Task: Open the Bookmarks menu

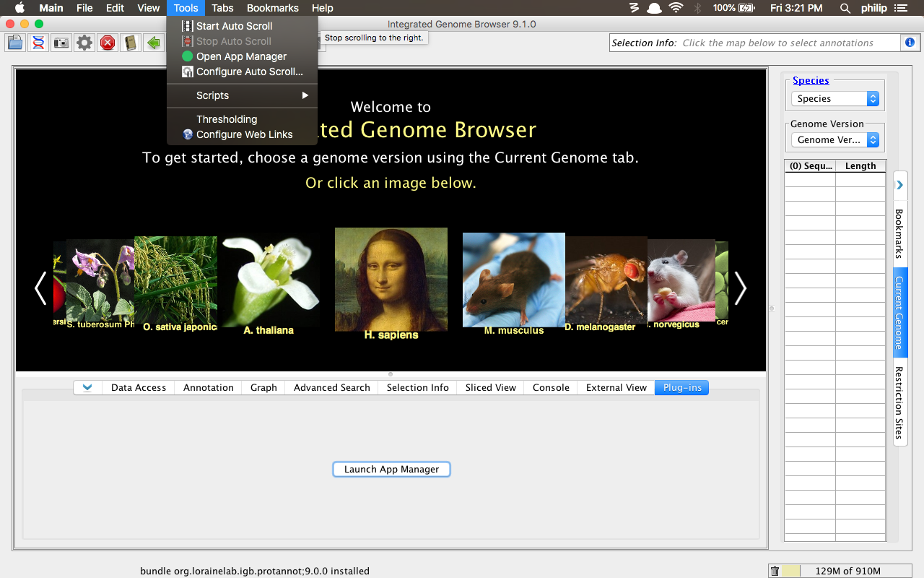Action: coord(273,8)
